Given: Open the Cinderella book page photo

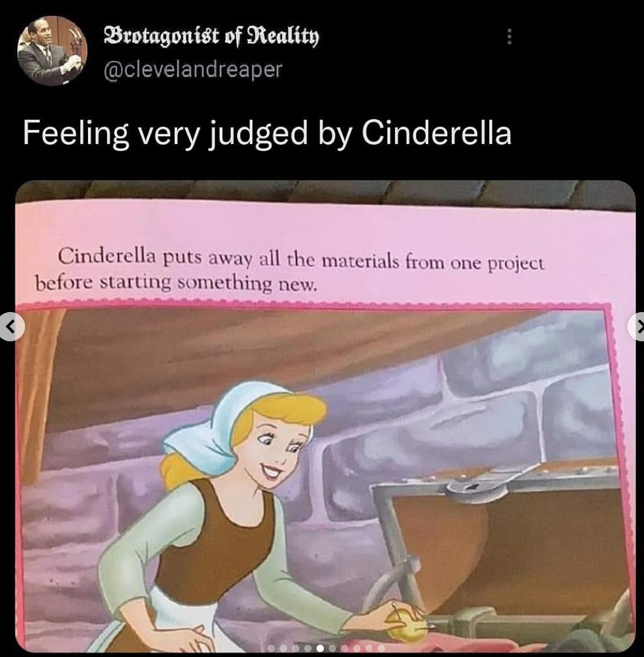Looking at the screenshot, I should coord(325,416).
